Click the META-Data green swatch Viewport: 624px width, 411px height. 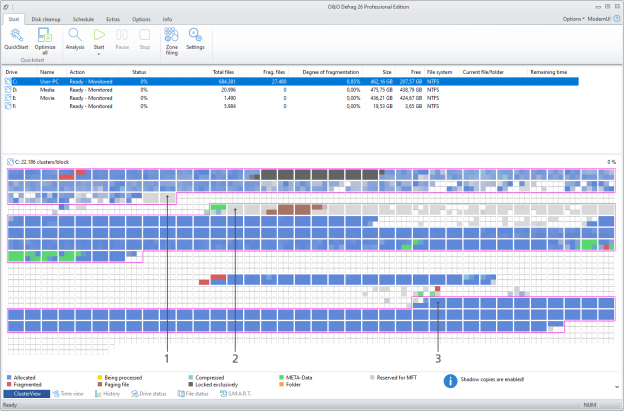click(x=281, y=377)
